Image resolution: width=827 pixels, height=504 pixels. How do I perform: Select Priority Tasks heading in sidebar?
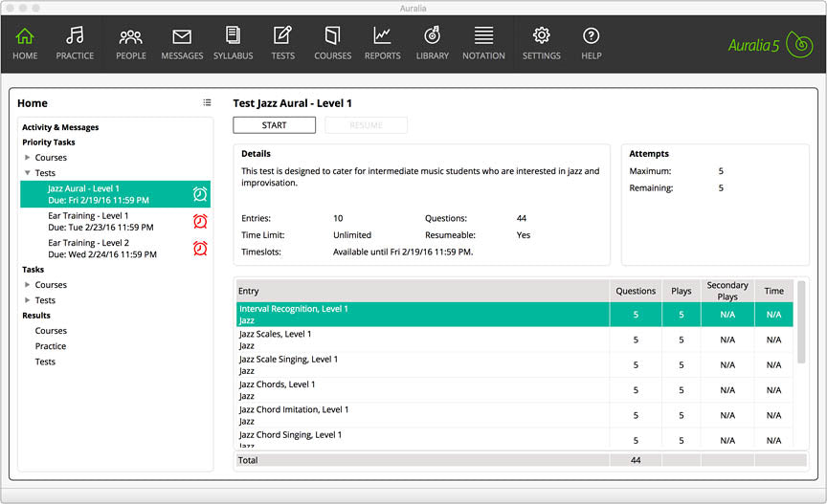click(49, 142)
